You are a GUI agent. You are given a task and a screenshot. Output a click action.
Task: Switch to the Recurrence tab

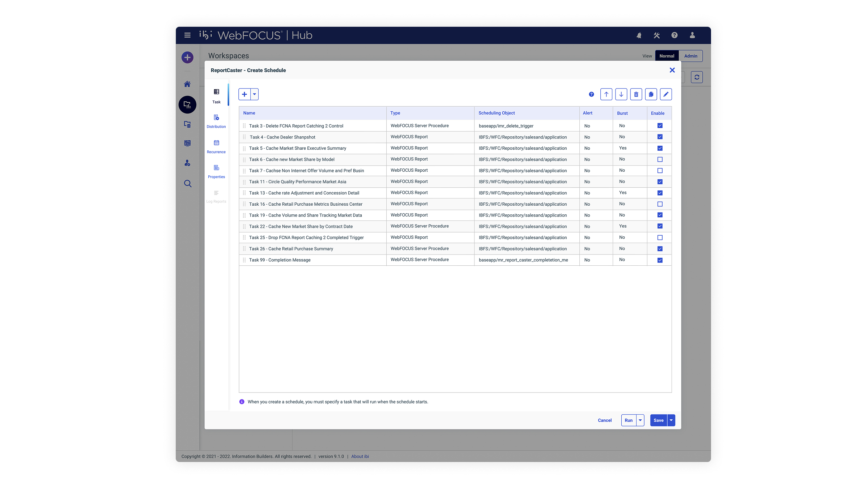coord(216,146)
